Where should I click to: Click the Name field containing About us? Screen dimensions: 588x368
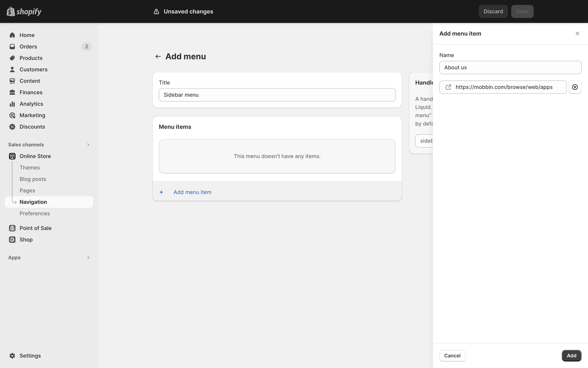click(x=510, y=67)
